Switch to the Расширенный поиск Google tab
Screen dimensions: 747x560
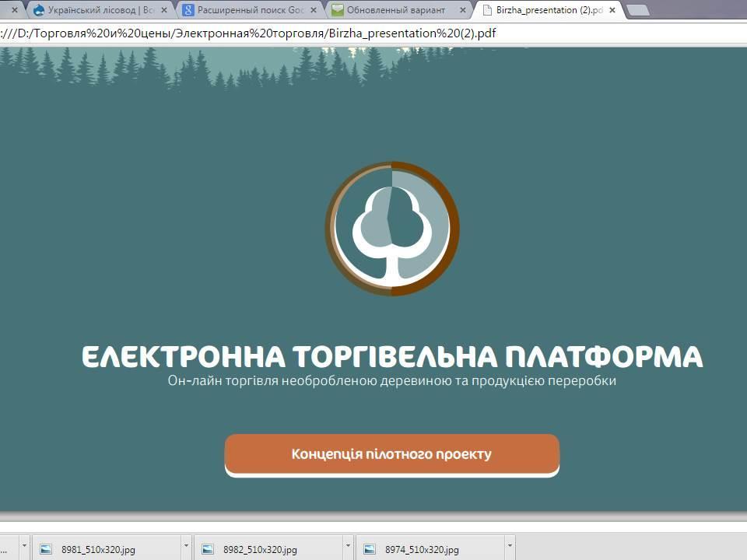click(x=249, y=11)
